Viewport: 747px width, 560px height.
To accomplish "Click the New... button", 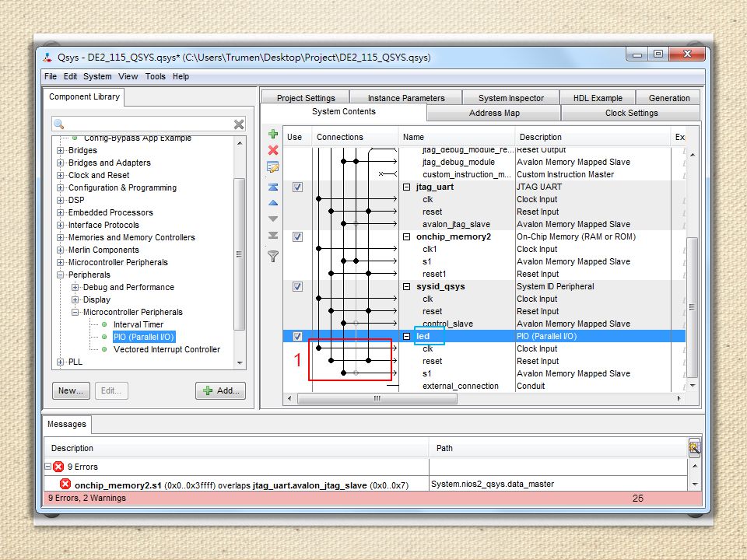I will coord(71,390).
